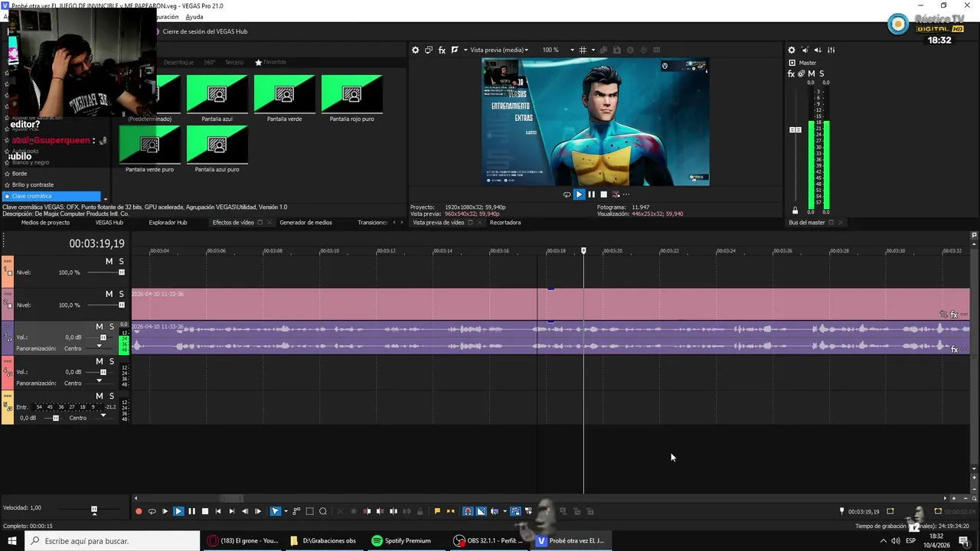Open event FX on the video clip
This screenshot has height=551, width=980.
click(954, 315)
